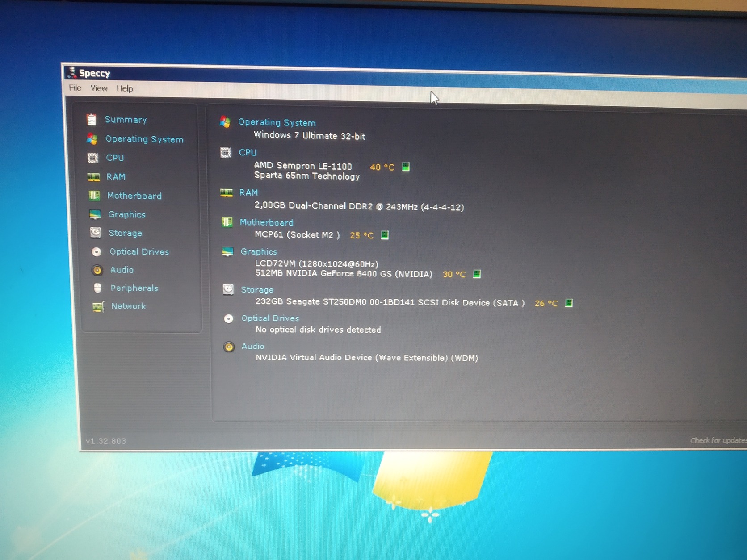Click the 'Sparta 65nm Technology' text
747x560 pixels.
click(x=307, y=176)
